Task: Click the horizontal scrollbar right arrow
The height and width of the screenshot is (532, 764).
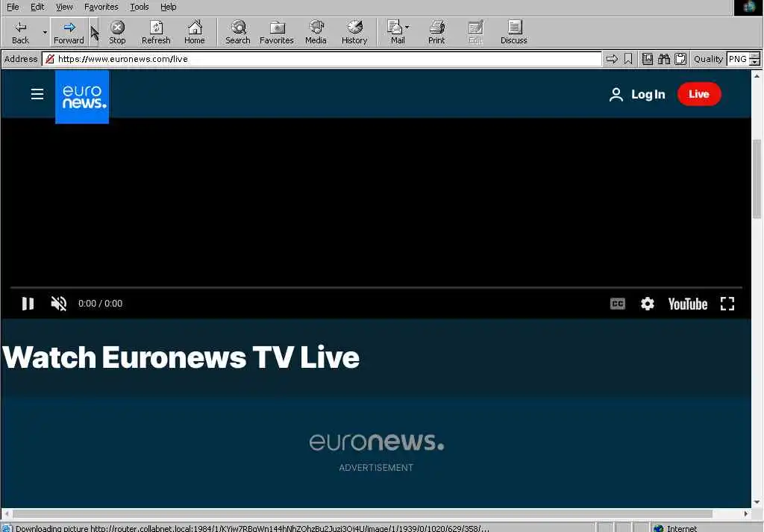Action: pos(746,513)
